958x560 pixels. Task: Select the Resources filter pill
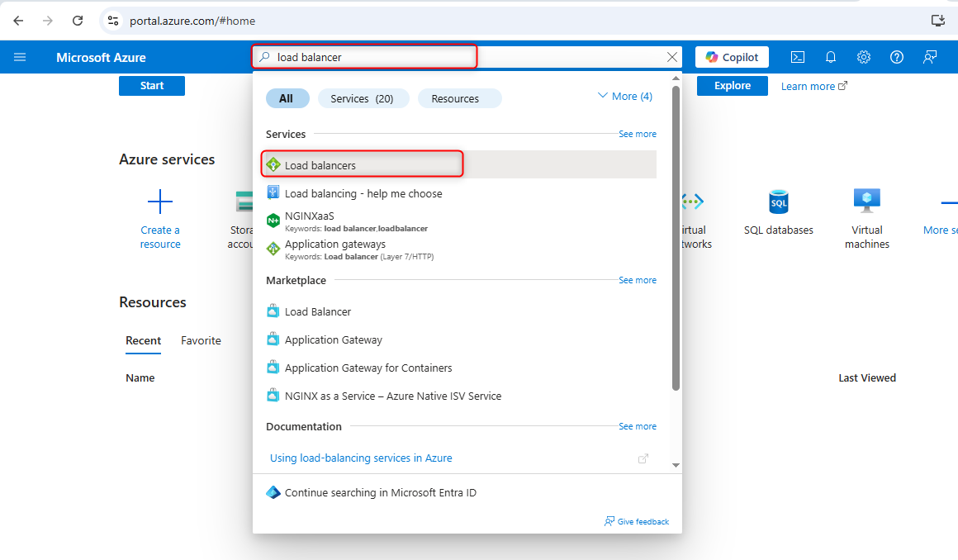click(459, 98)
